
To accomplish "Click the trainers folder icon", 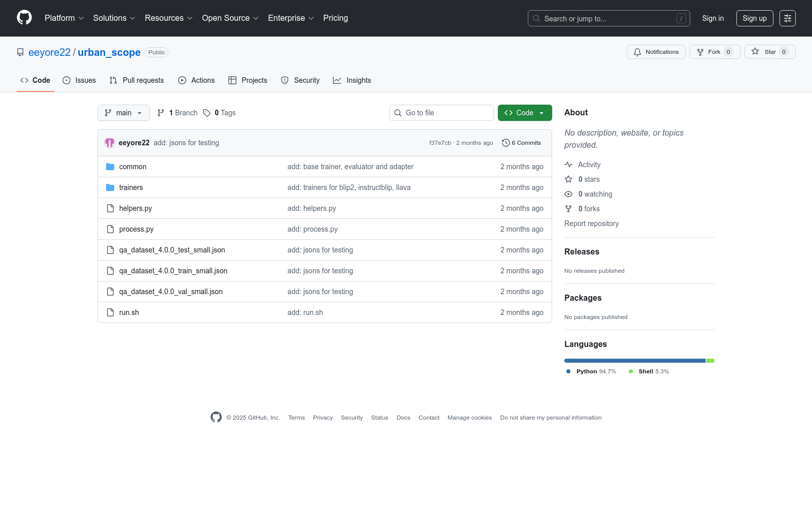I will tap(110, 187).
